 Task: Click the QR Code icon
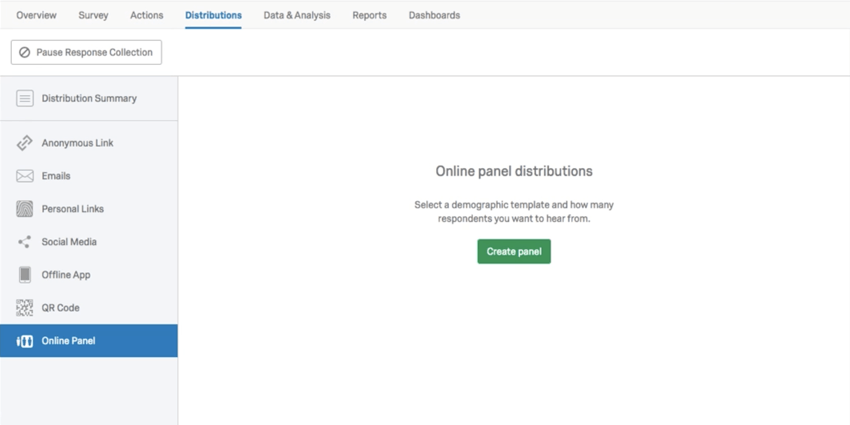point(24,308)
